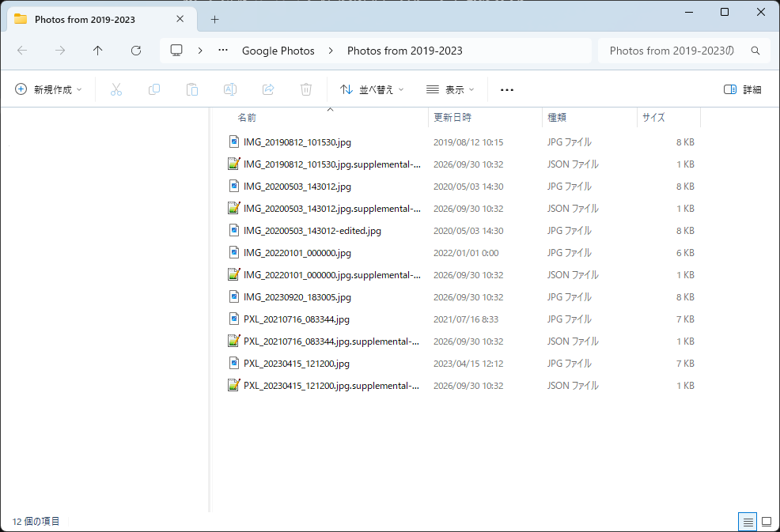
Task: Expand the 新規作成 new item menu
Action: pos(48,89)
